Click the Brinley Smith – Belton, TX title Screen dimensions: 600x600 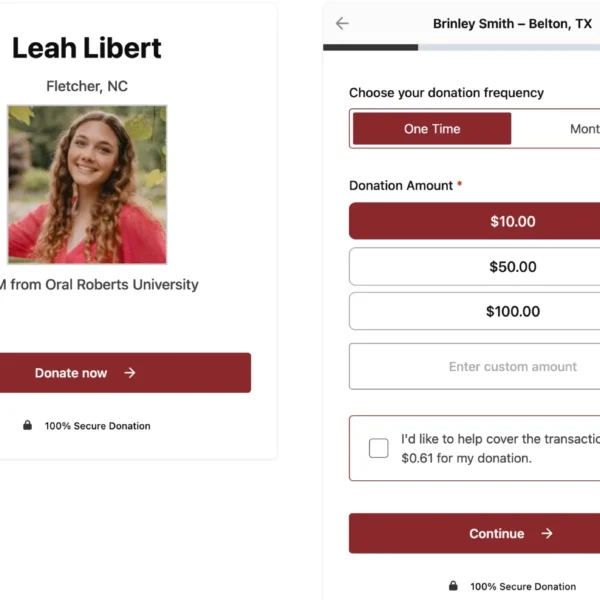(x=512, y=23)
